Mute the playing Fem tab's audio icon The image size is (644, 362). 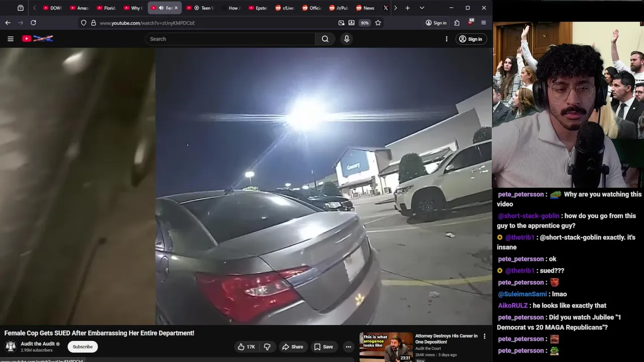pos(161,8)
